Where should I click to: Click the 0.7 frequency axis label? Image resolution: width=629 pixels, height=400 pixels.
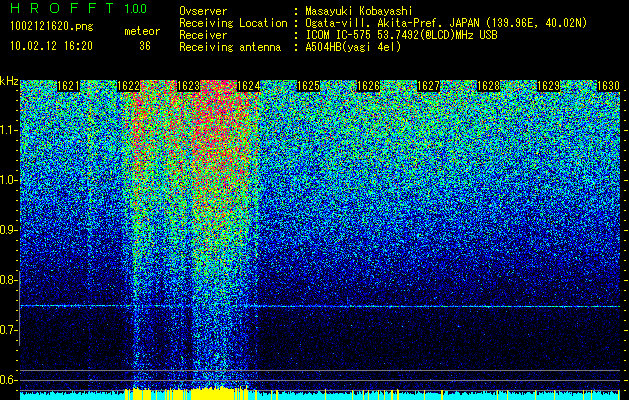8,330
